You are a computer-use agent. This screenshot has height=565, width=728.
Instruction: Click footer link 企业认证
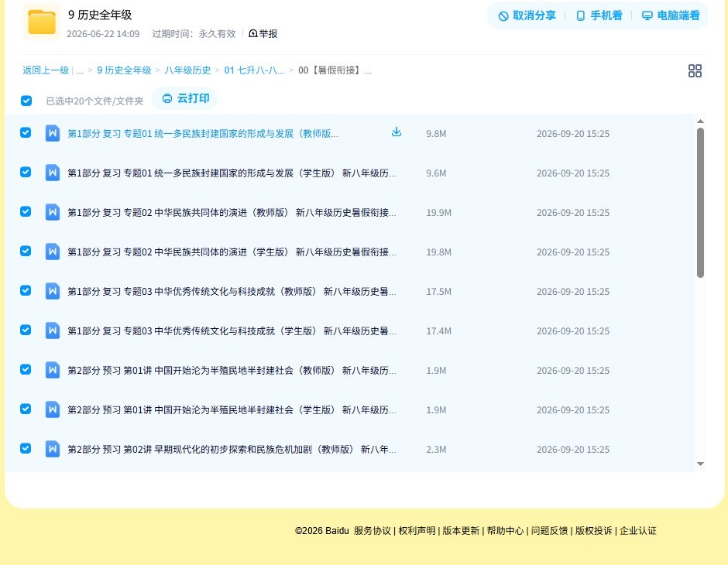coord(638,531)
